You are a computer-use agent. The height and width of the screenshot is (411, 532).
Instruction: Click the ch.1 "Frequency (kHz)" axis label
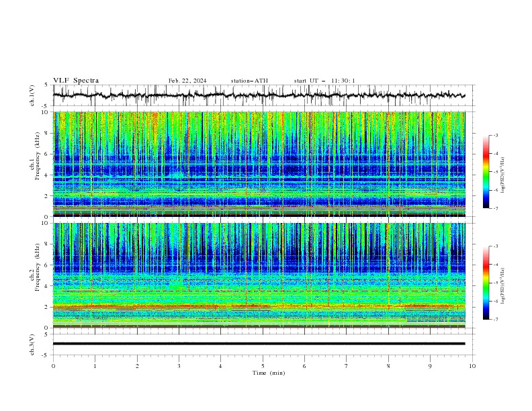38,156
